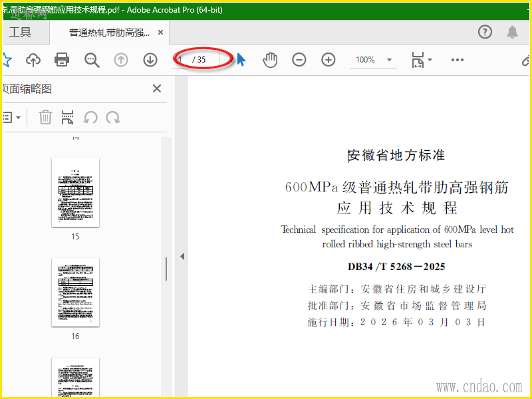
Task: Open the help question mark icon
Action: (x=485, y=32)
